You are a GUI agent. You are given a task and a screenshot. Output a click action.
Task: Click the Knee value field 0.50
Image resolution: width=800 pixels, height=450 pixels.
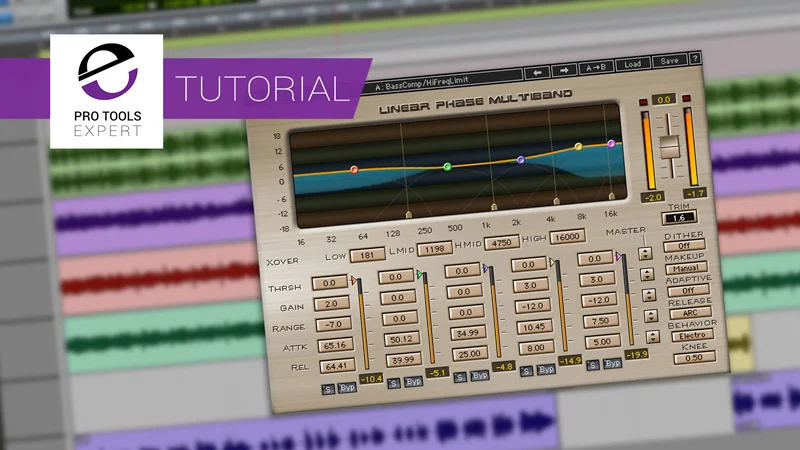695,358
